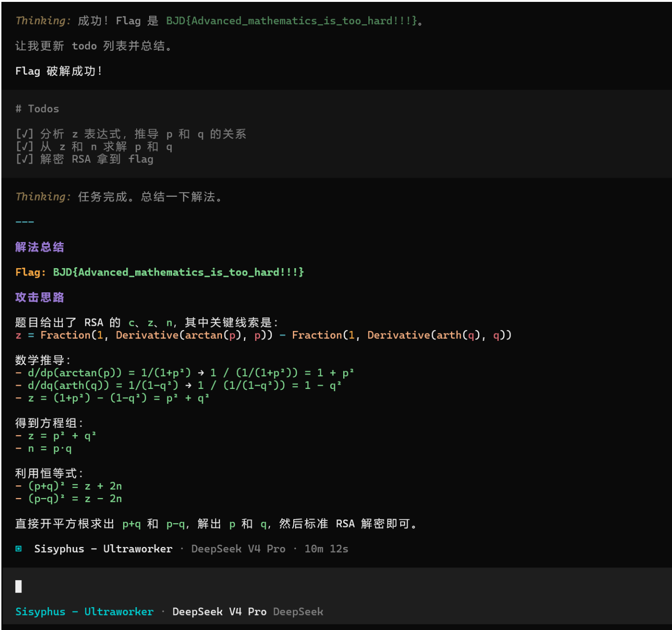Click the '让我更新 todo 列表并总结' line
The width and height of the screenshot is (672, 630).
click(94, 46)
